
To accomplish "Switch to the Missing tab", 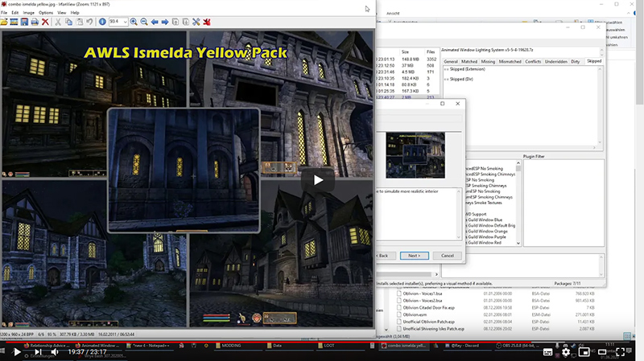I will tap(488, 62).
